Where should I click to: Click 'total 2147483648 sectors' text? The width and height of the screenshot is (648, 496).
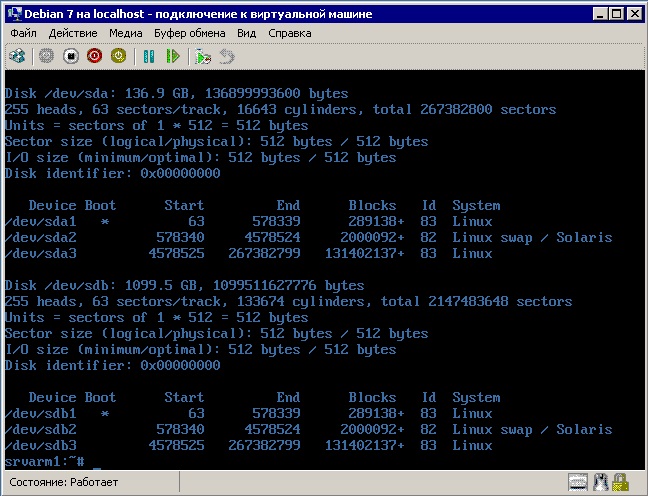476,302
